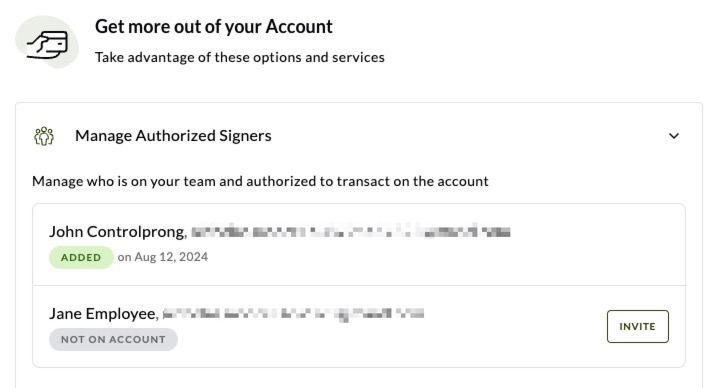Click Jane Employee's blurred contact details
This screenshot has width=716, height=388.
click(x=293, y=314)
